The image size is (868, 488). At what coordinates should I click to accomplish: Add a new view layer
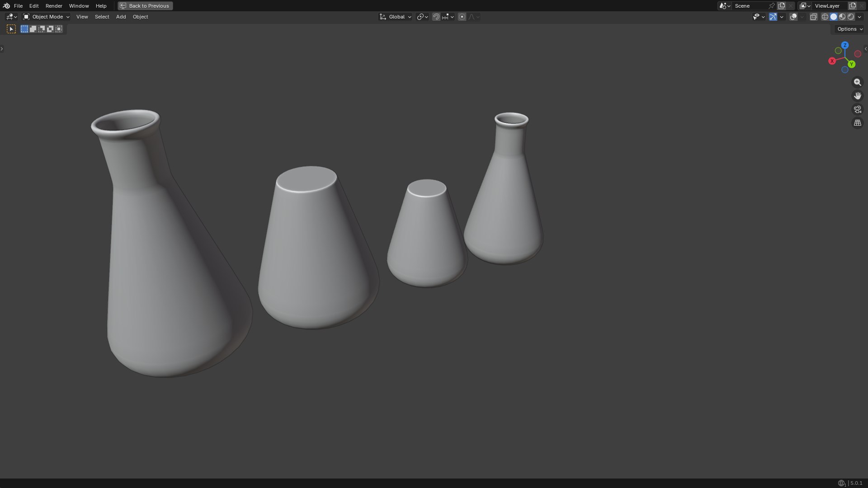tap(853, 6)
